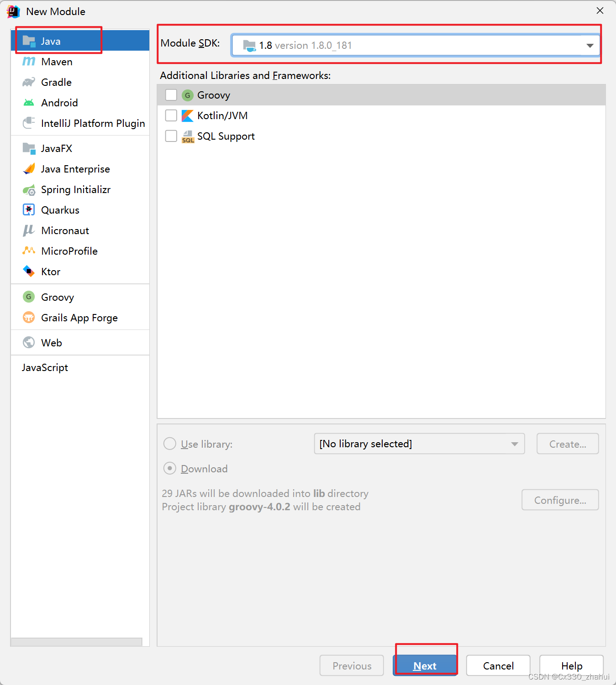The height and width of the screenshot is (685, 616).
Task: Click the Help button
Action: pyautogui.click(x=571, y=665)
